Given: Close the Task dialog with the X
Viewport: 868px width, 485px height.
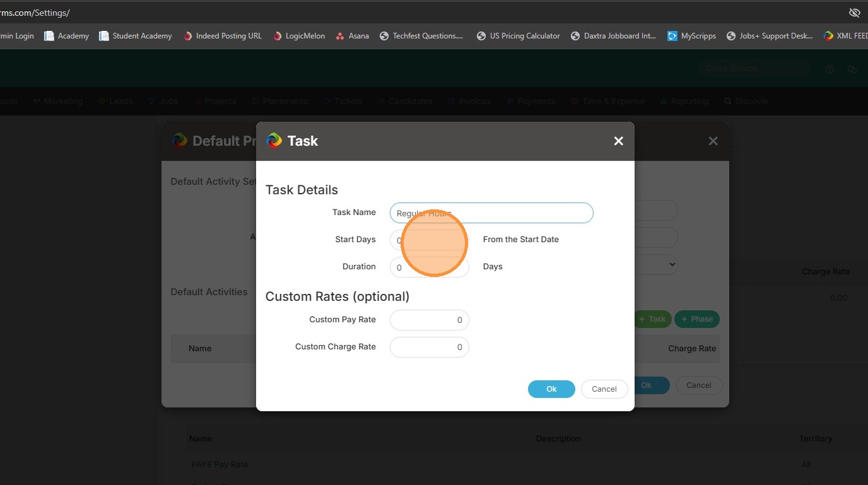Looking at the screenshot, I should [x=618, y=141].
